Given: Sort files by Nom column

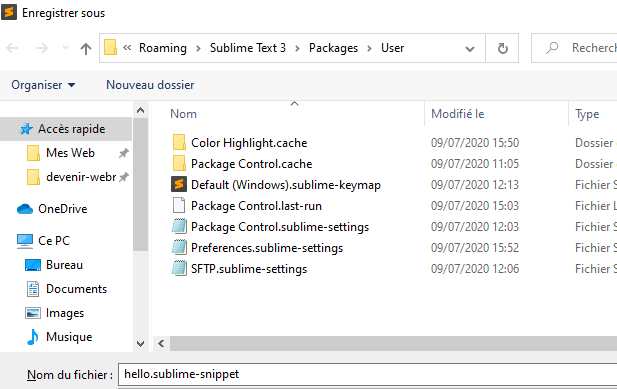Looking at the screenshot, I should coord(183,114).
